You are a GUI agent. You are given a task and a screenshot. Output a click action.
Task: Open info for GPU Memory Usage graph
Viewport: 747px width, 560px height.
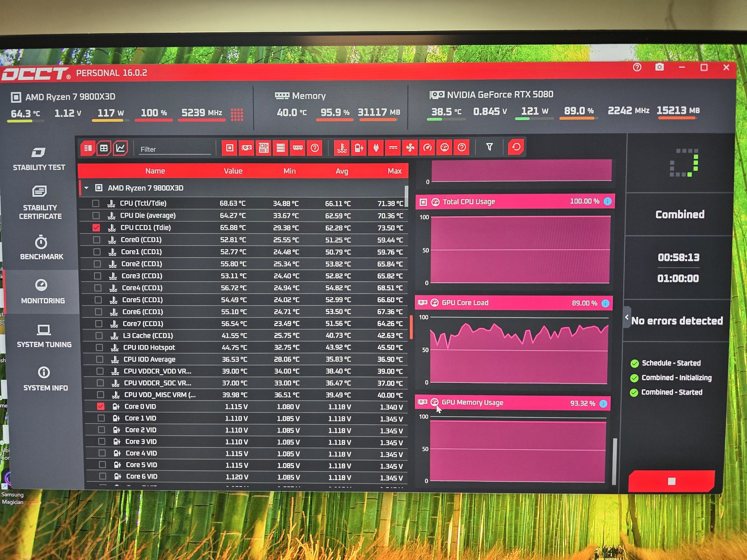pos(603,404)
